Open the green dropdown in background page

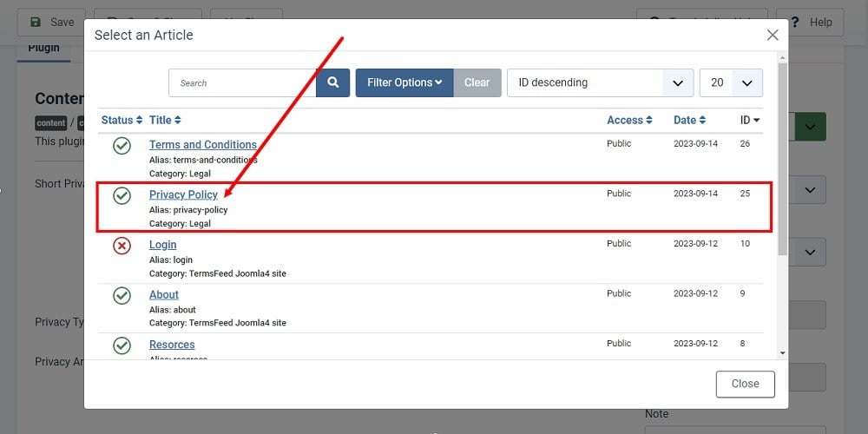(810, 127)
